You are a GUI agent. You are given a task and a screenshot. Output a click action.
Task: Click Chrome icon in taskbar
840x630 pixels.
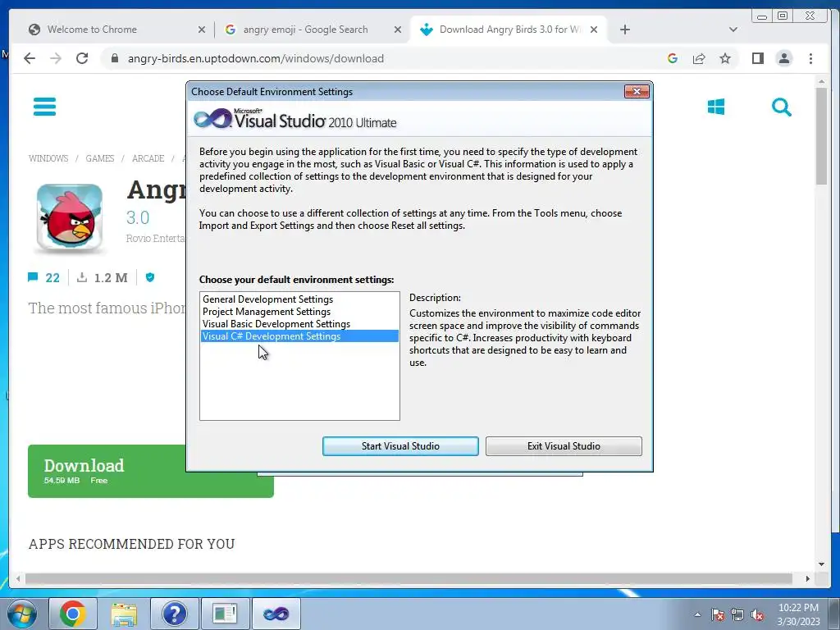click(73, 614)
